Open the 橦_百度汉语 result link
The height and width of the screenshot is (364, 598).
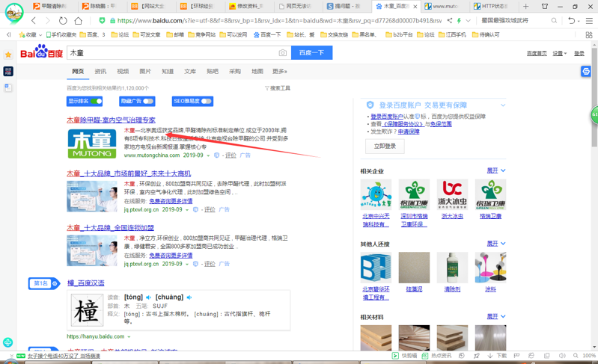pos(86,283)
